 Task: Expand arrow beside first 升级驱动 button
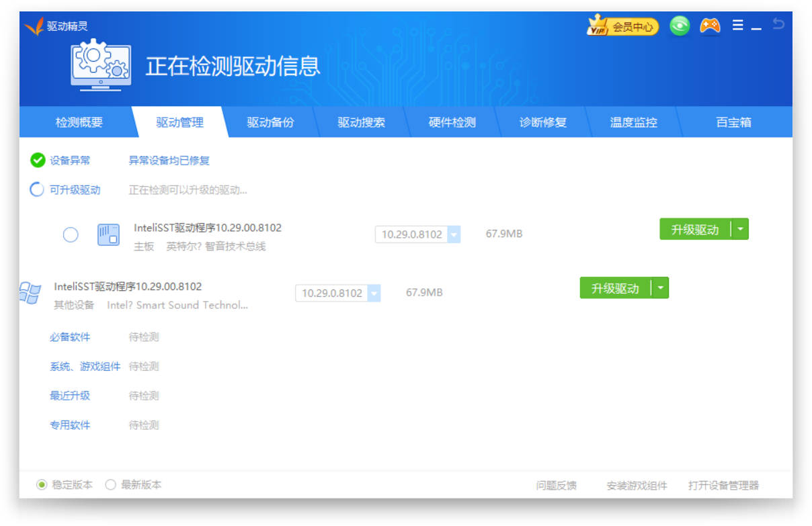click(740, 229)
